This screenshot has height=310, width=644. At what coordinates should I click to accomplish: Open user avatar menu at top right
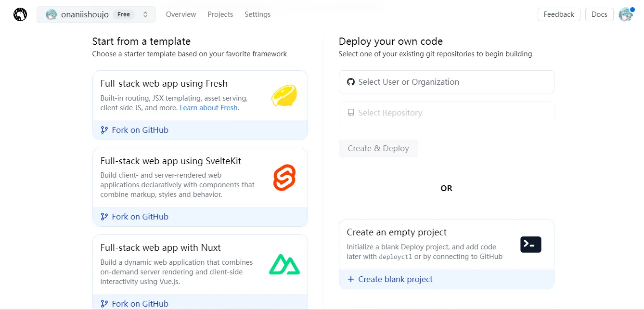tap(625, 14)
